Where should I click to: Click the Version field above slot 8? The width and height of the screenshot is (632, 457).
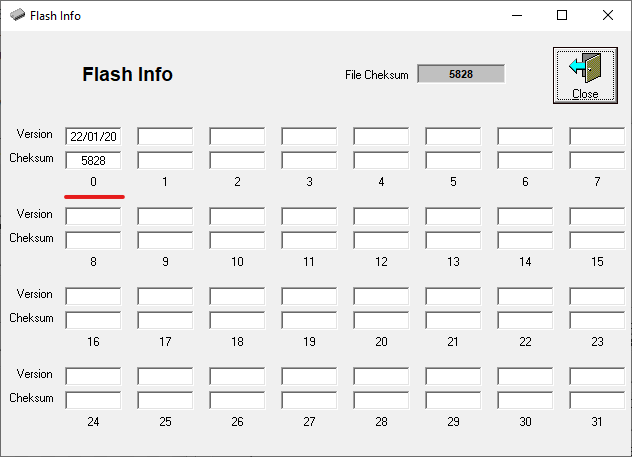93,216
